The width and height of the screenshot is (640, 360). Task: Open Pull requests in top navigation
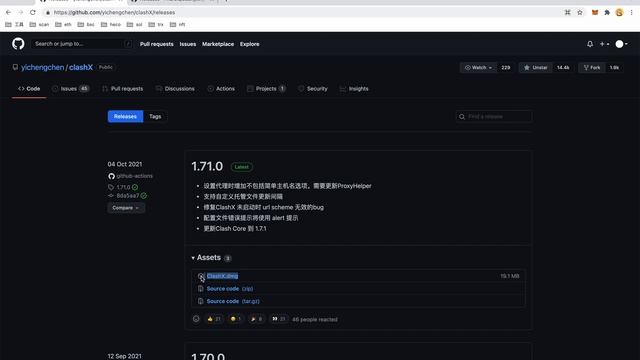[157, 44]
